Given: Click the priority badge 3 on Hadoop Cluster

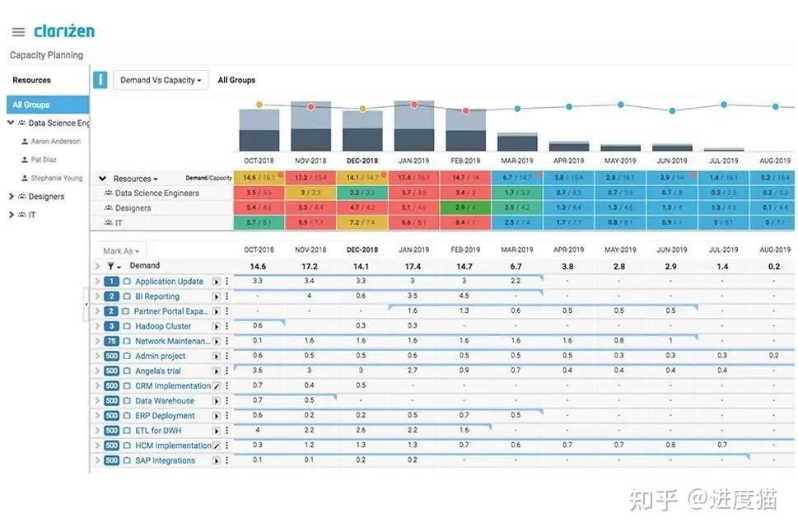Looking at the screenshot, I should click(x=111, y=326).
